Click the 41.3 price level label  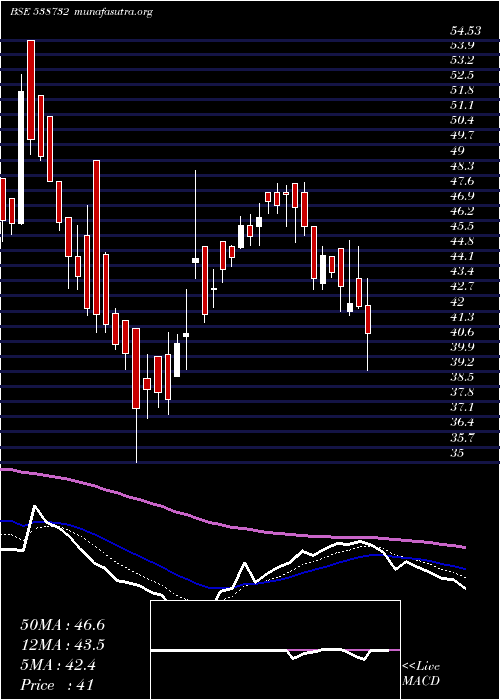click(x=462, y=317)
